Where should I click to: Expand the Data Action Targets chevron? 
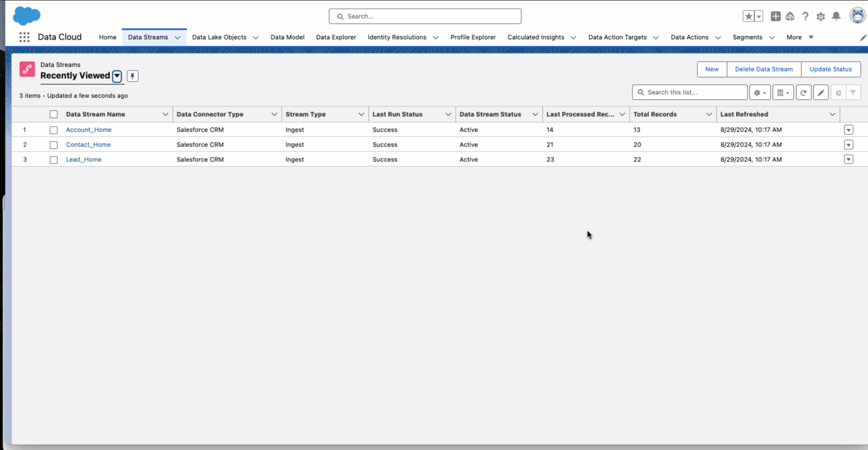[x=656, y=37]
